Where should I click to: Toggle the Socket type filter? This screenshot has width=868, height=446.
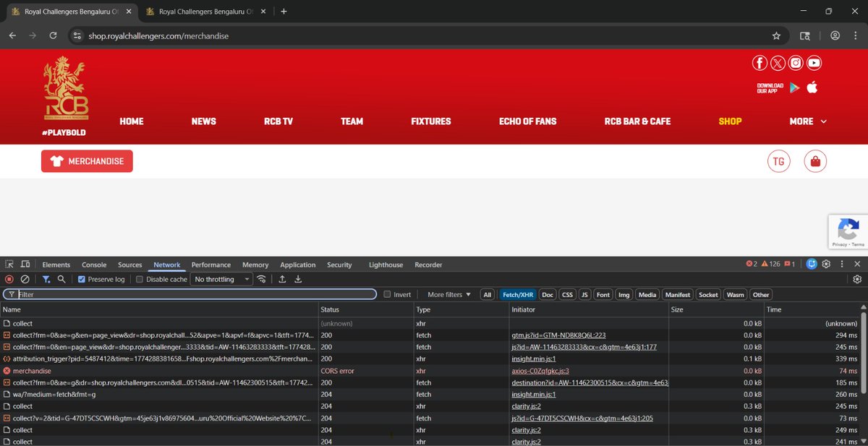(708, 294)
